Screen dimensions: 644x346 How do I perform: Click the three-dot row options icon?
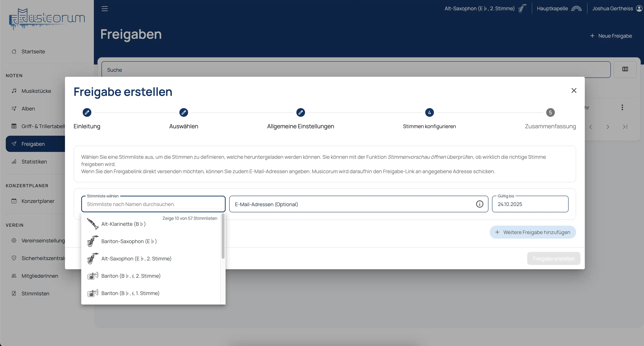click(622, 107)
